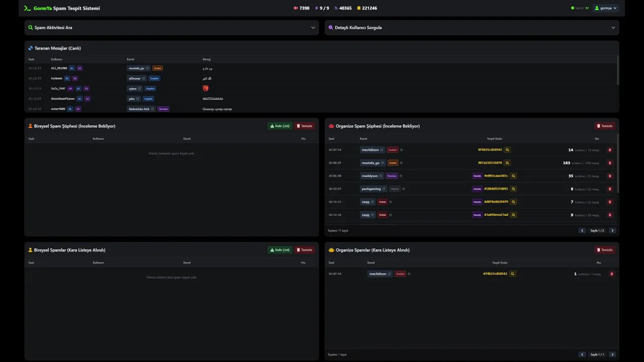Open the mecitdixon channel in suspect list
Viewport: 644px width, 362px height.
tap(372, 150)
